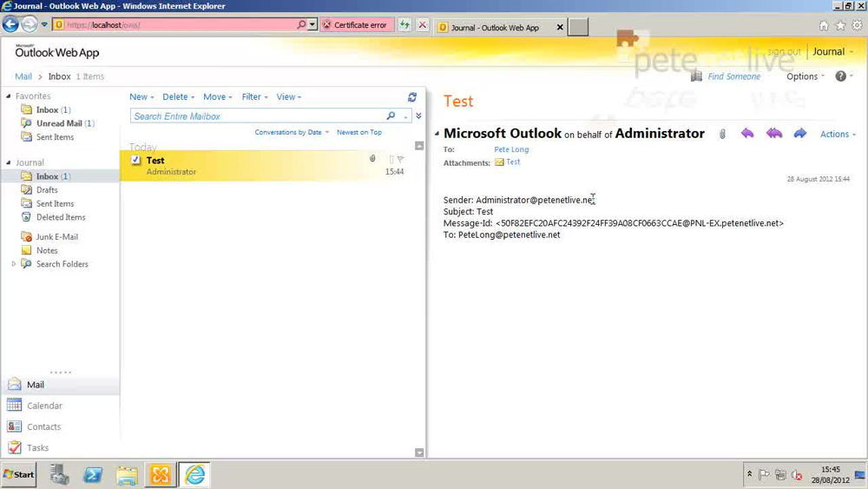868x489 pixels.
Task: Click browser Back arrow button
Action: [10, 24]
